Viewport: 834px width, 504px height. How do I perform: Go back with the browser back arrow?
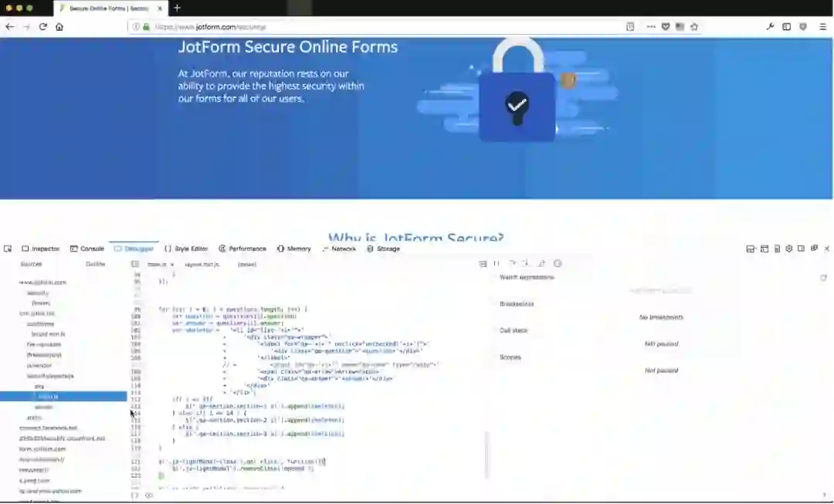[x=9, y=26]
